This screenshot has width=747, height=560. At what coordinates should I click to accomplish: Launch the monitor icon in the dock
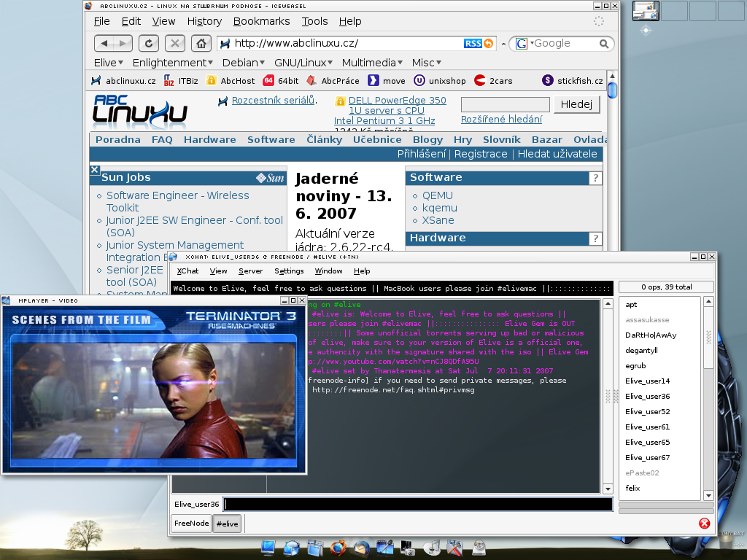point(268,548)
